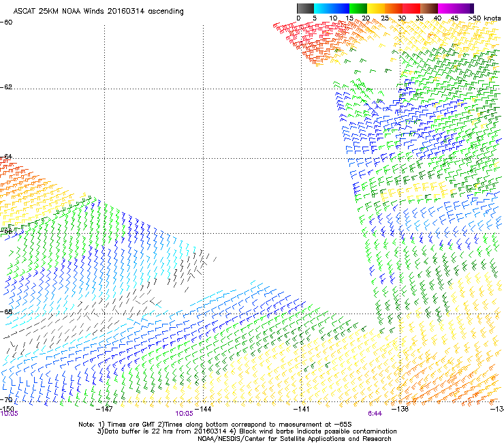Click the legend tick label '25'
Viewport: 504px width, 443px height.
(385, 18)
